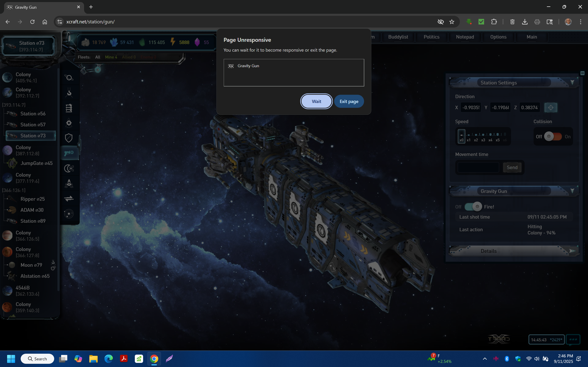Image resolution: width=588 pixels, height=367 pixels.
Task: Click the direction target crosshair icon
Action: (x=551, y=108)
